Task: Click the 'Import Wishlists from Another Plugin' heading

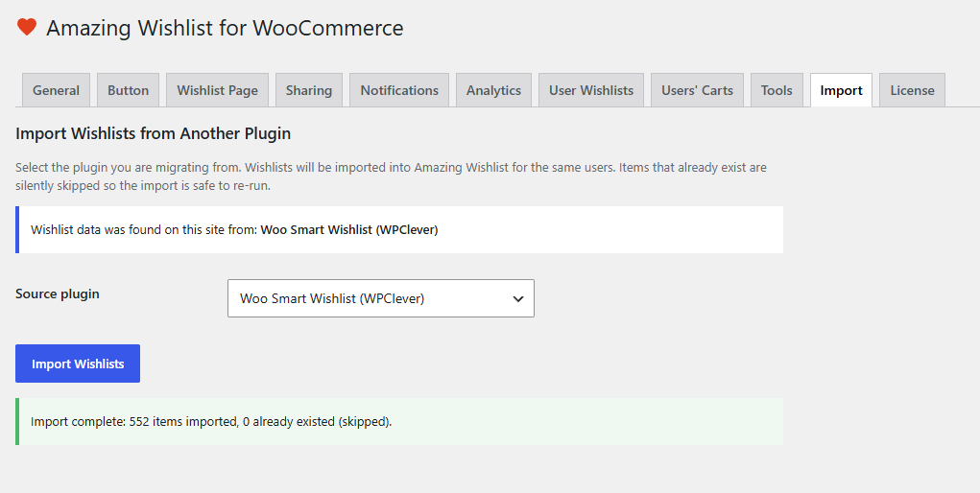Action: coord(154,133)
